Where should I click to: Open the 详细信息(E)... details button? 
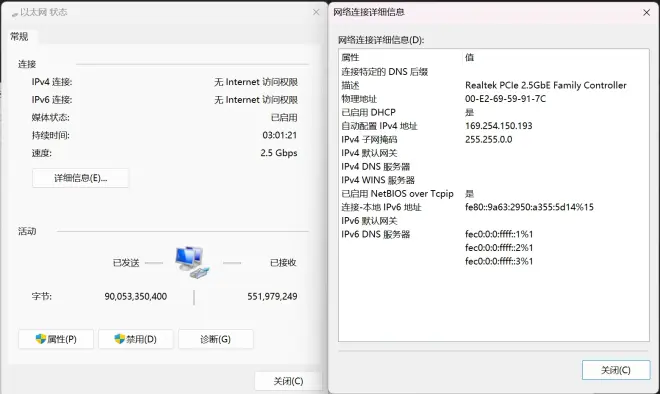(x=80, y=178)
